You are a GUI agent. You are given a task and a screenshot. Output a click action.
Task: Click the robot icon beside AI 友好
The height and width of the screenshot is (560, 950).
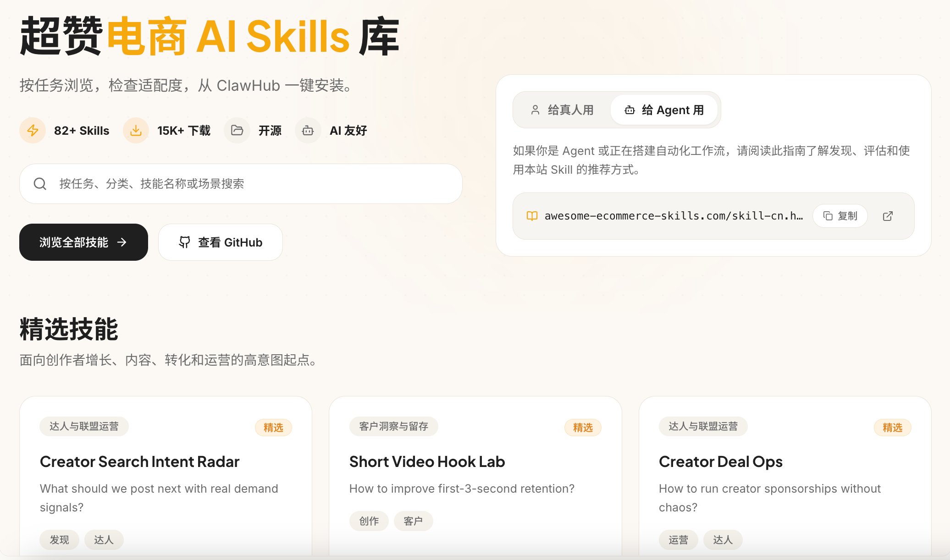(308, 131)
